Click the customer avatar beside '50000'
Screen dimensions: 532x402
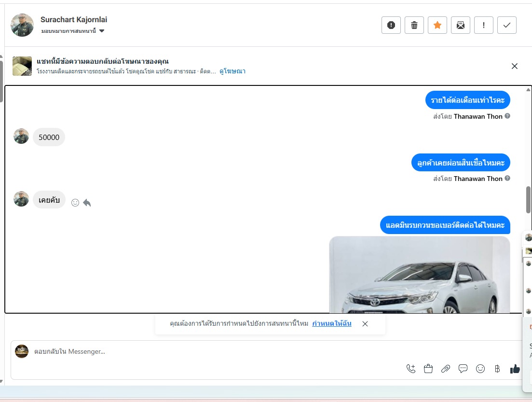click(21, 136)
